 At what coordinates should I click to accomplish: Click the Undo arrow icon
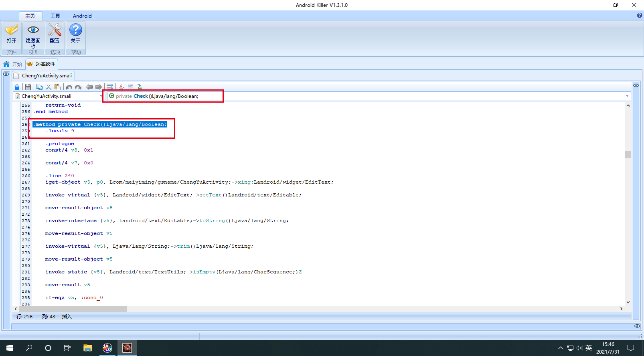pyautogui.click(x=69, y=87)
